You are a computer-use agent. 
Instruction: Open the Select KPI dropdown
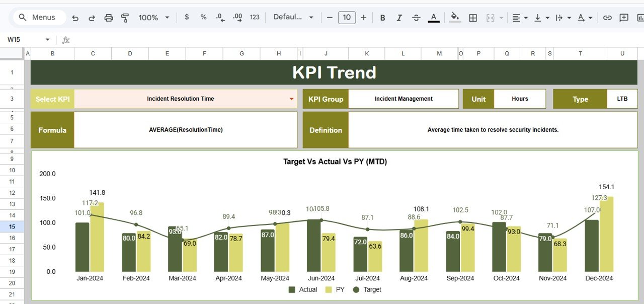click(292, 99)
